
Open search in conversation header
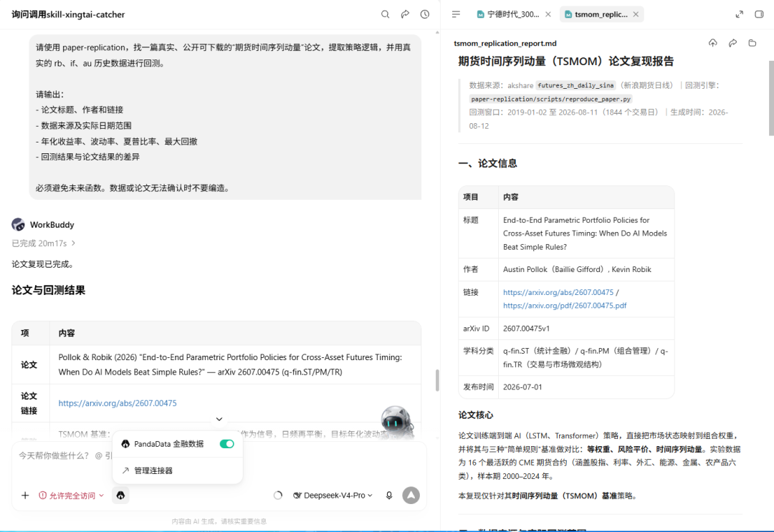[385, 14]
